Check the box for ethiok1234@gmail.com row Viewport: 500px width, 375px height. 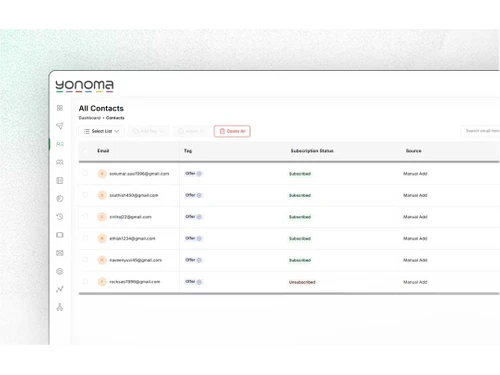85,238
